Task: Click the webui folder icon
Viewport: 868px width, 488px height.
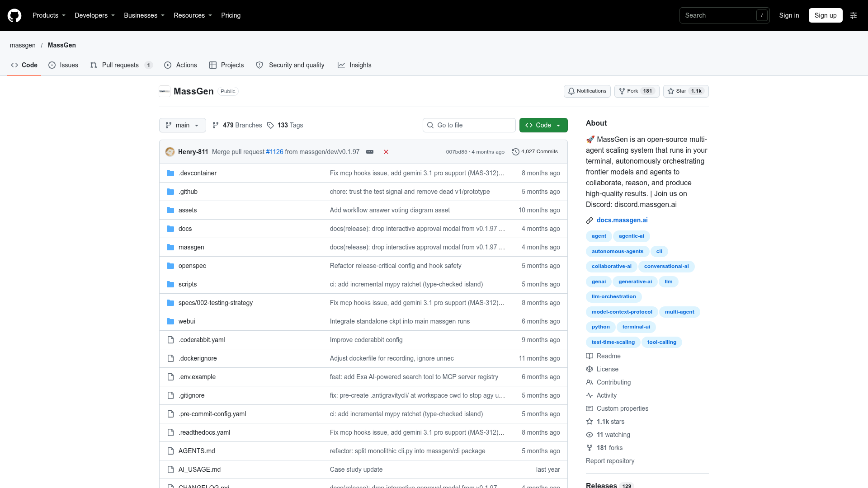Action: (x=170, y=321)
